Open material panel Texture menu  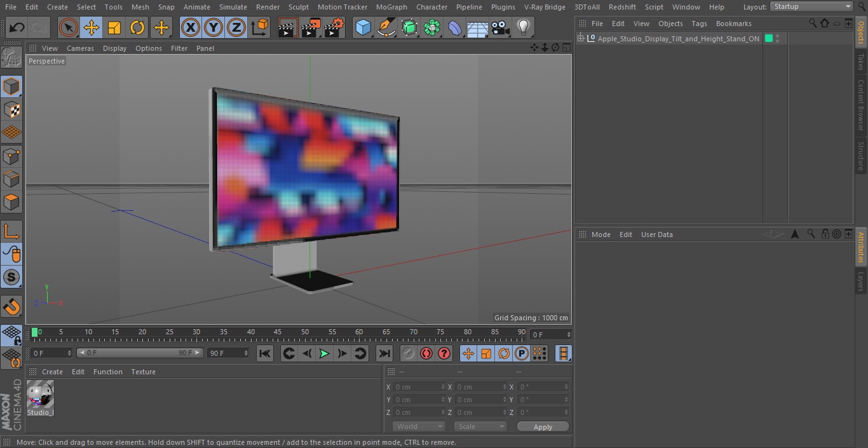coord(143,372)
